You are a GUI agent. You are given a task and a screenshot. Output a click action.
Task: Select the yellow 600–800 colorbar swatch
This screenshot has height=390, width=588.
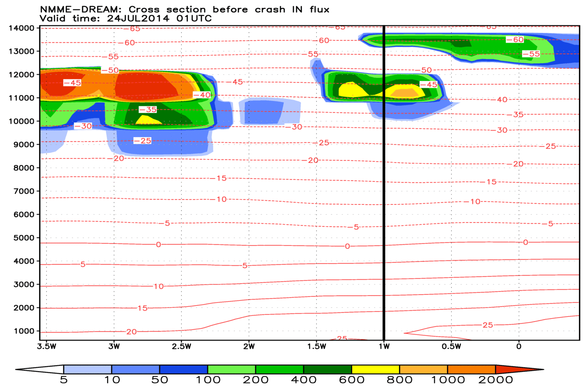click(x=376, y=369)
